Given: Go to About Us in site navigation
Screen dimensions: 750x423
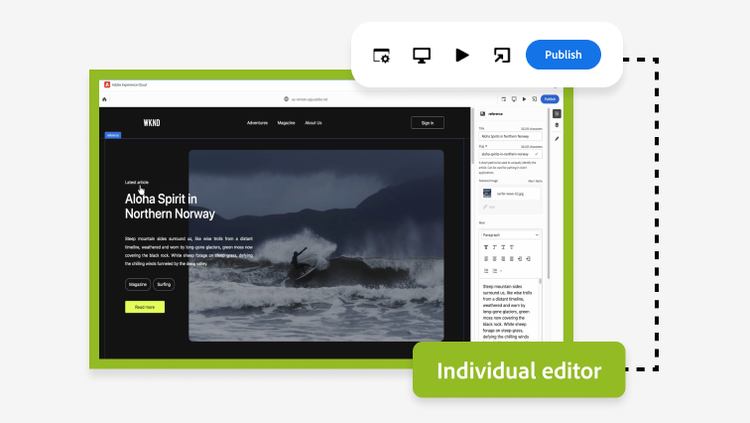Looking at the screenshot, I should tap(313, 123).
